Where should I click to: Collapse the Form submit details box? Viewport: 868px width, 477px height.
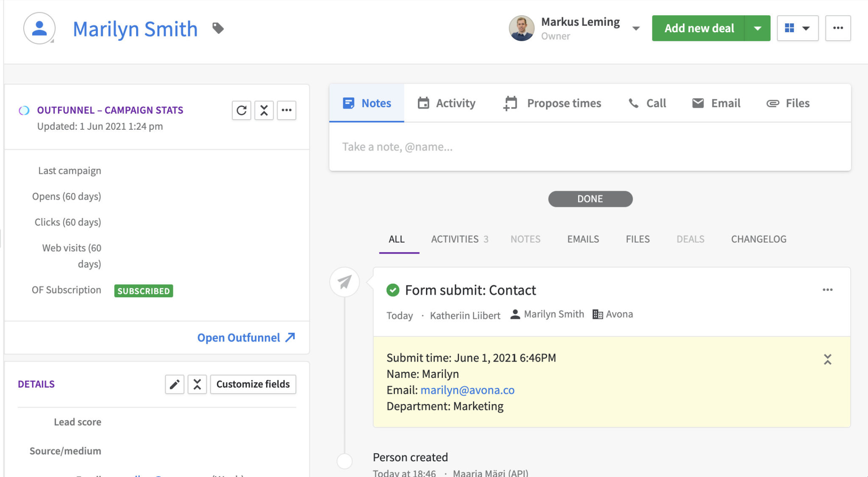828,360
